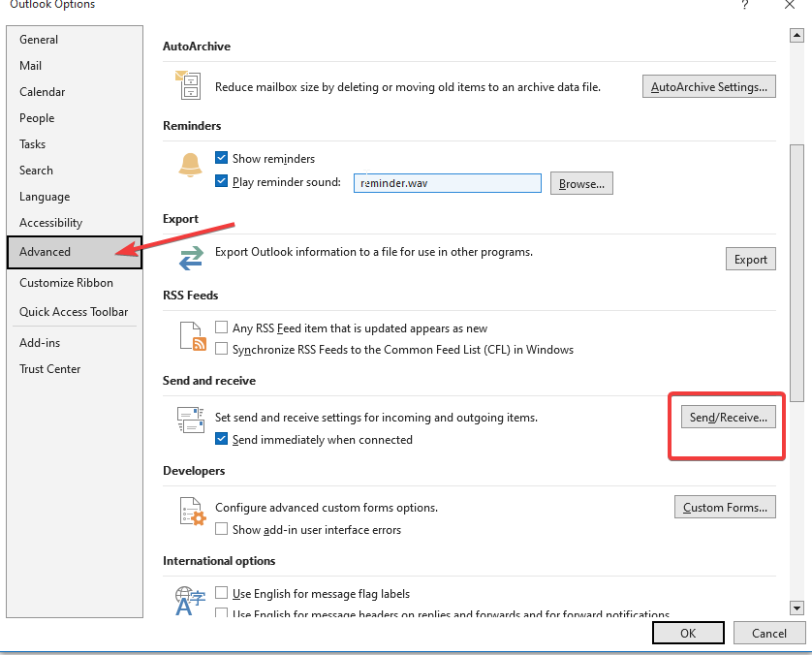812x655 pixels.
Task: Open dialog help via the question mark icon
Action: point(744,6)
